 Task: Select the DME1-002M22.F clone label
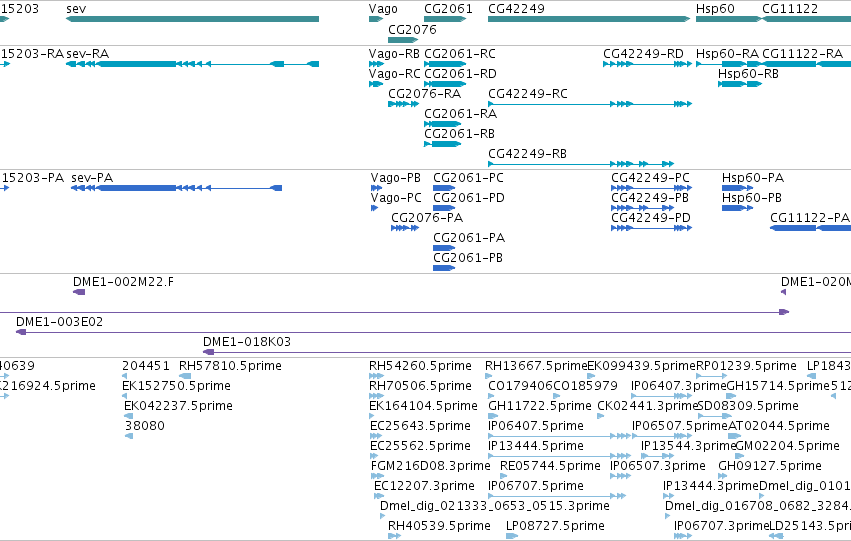click(x=123, y=282)
